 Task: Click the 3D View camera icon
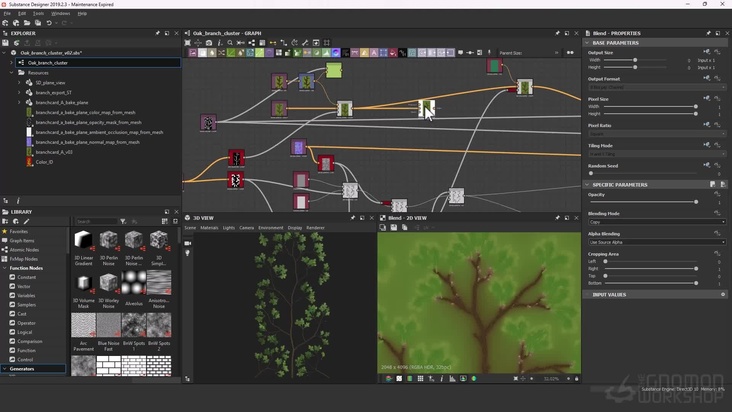click(x=188, y=243)
